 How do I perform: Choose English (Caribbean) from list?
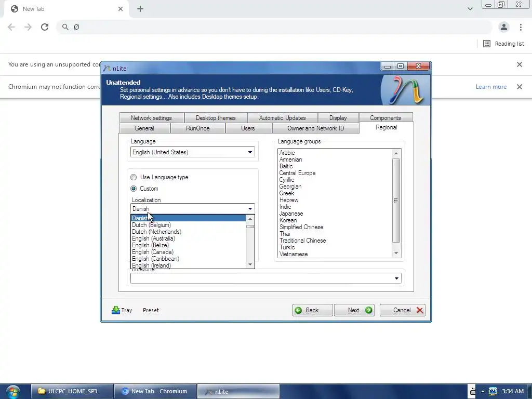188,259
